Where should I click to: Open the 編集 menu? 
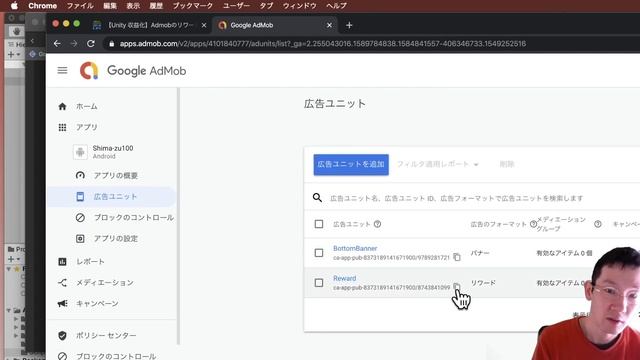pos(110,6)
